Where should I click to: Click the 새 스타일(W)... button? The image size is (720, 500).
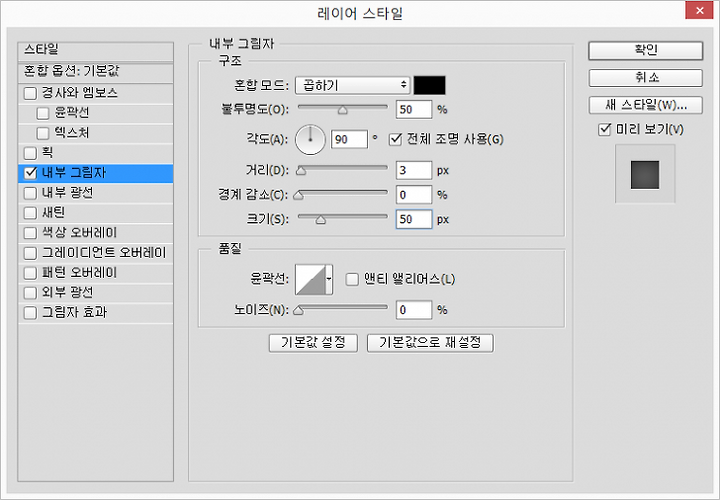[646, 105]
